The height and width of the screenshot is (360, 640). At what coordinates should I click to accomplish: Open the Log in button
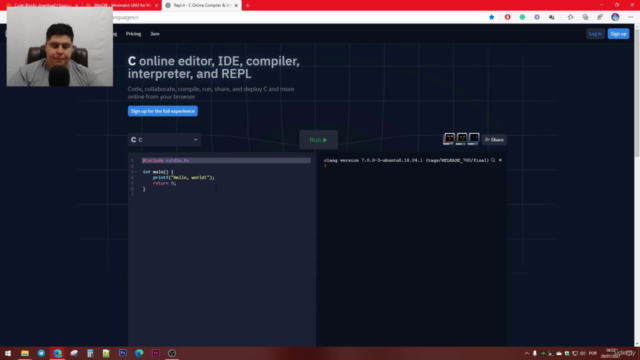595,34
